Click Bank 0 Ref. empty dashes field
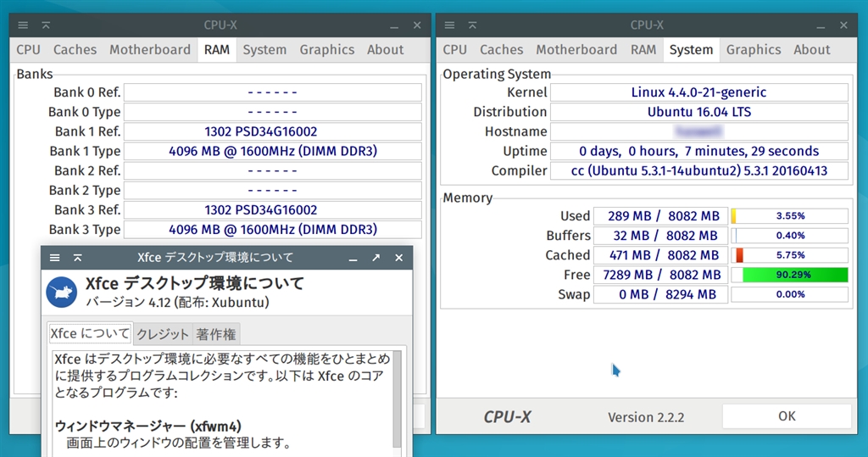 [272, 92]
